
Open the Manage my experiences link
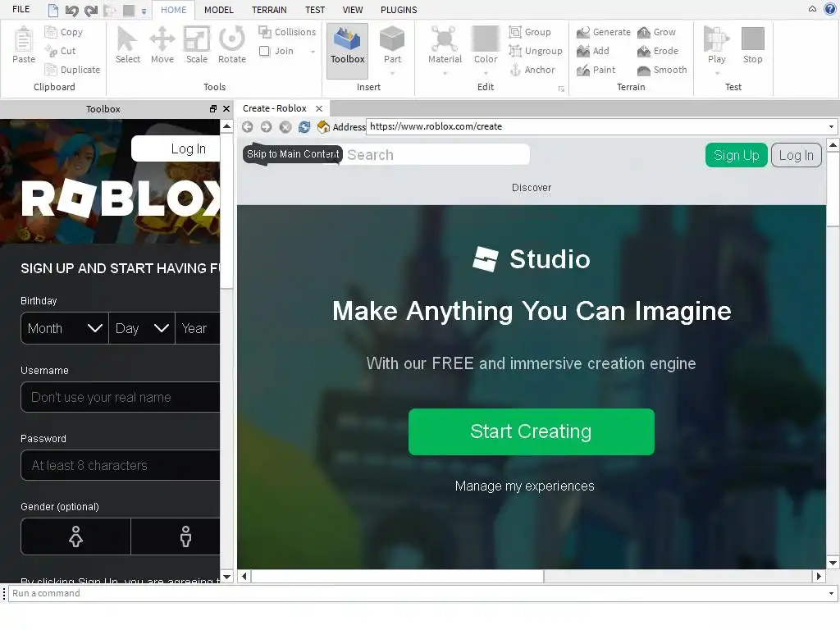click(x=524, y=486)
